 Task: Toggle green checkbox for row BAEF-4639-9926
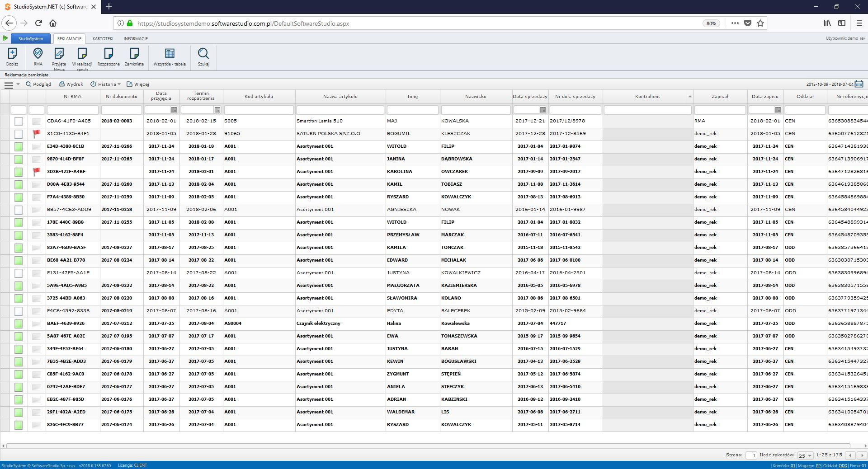coord(19,324)
